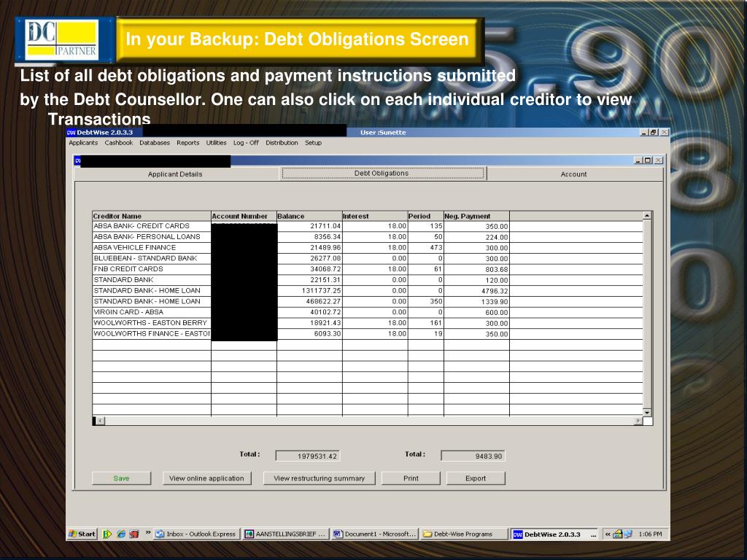
Task: Click the Account Number column header
Action: point(244,216)
